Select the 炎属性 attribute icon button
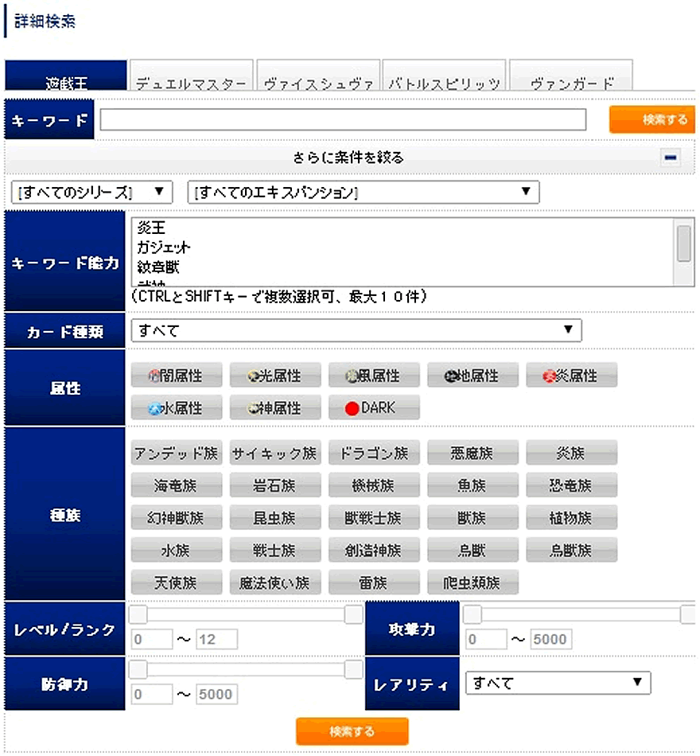This screenshot has height=756, width=700. coord(571,376)
